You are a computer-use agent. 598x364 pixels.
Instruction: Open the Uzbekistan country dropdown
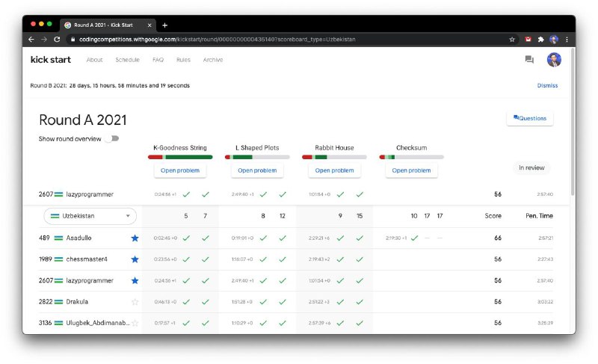[x=90, y=216]
